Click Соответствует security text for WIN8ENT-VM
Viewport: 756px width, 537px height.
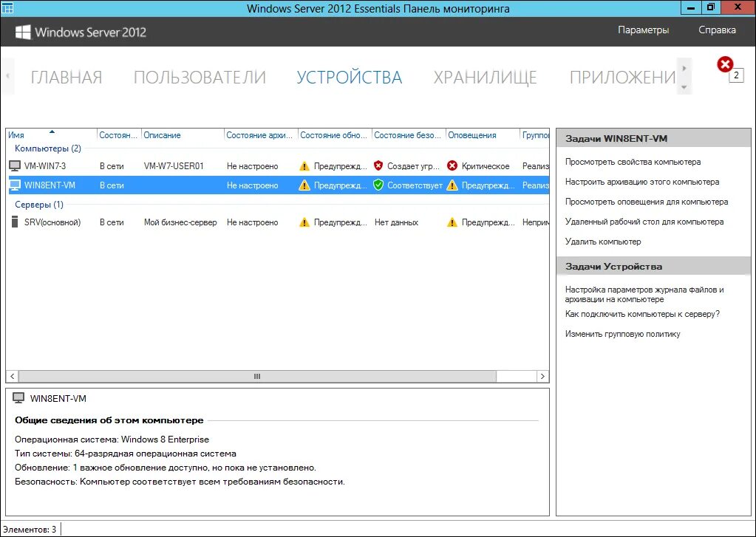click(x=415, y=185)
